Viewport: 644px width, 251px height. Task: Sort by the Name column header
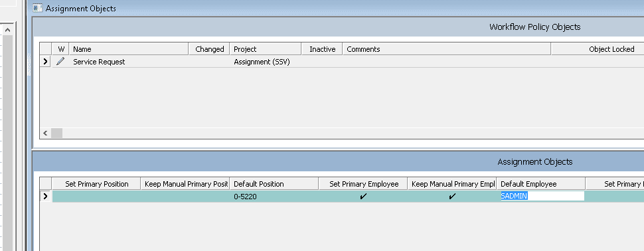pos(129,49)
